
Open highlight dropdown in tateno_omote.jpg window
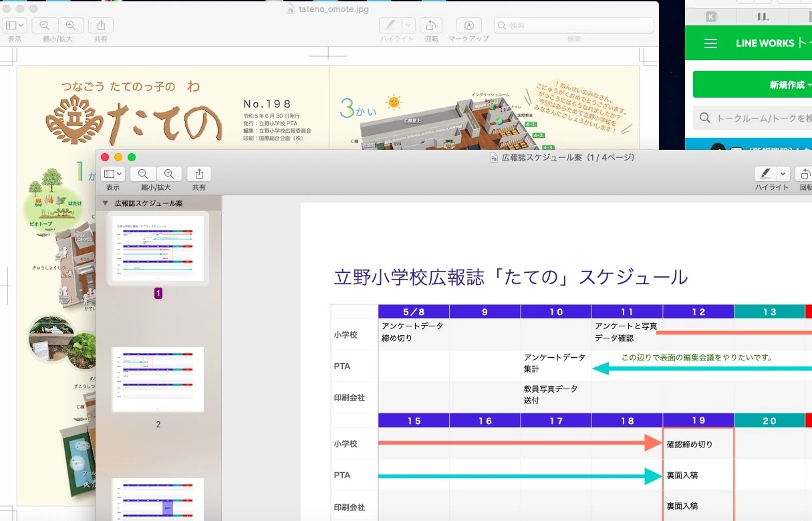pyautogui.click(x=408, y=25)
